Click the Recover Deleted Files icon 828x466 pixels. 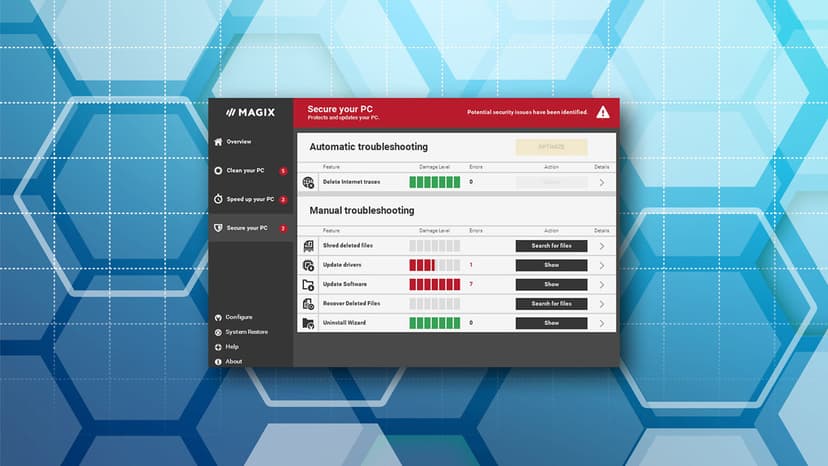308,304
